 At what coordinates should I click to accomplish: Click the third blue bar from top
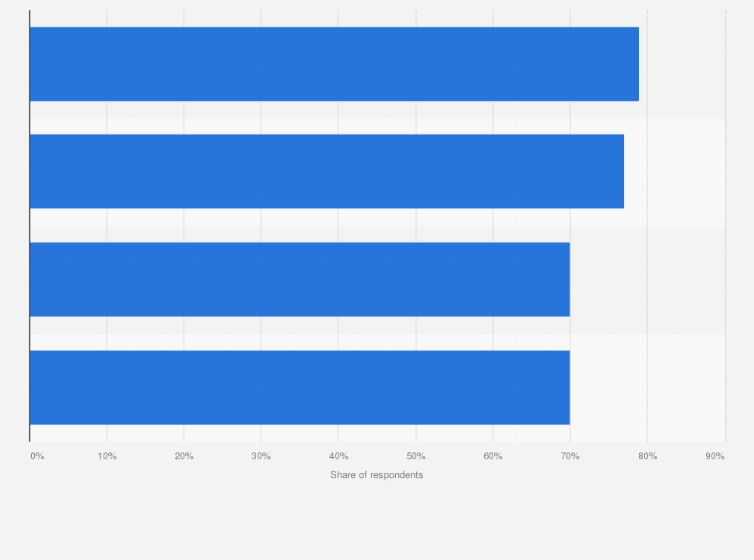(300, 279)
